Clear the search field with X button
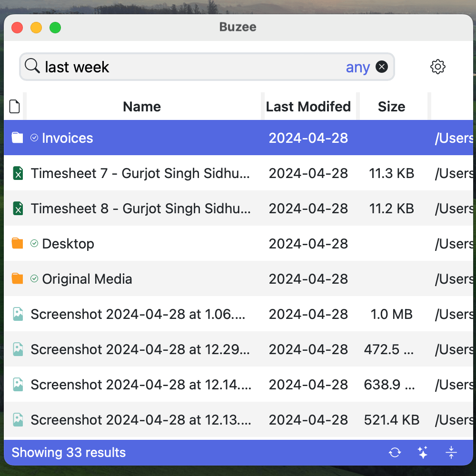This screenshot has width=476, height=476. (382, 67)
